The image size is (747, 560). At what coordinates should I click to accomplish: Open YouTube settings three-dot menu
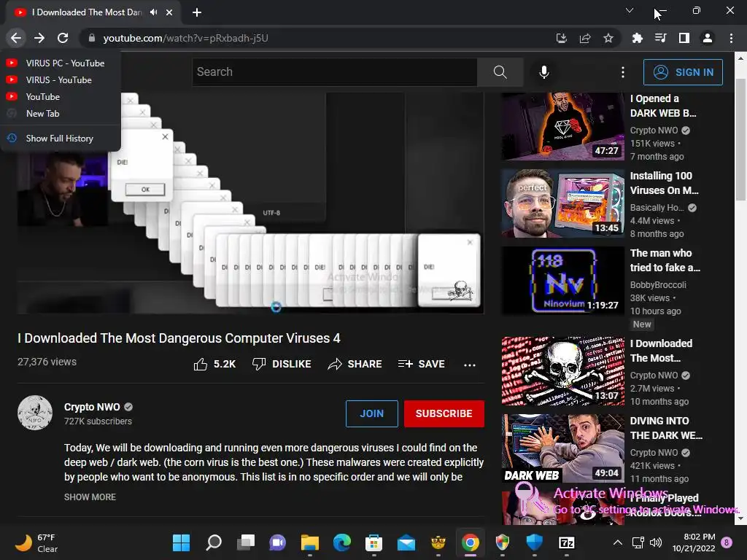(x=623, y=72)
